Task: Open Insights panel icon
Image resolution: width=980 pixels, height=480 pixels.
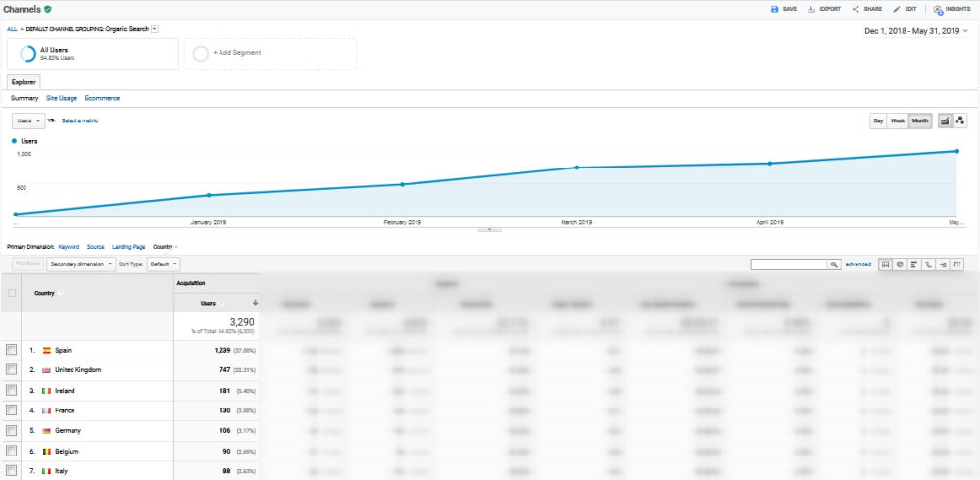Action: [x=938, y=9]
